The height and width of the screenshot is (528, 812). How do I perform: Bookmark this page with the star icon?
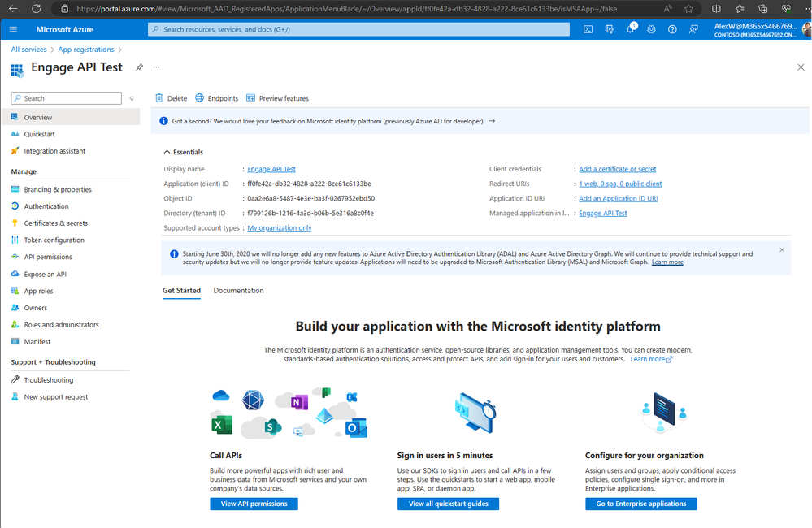click(688, 9)
